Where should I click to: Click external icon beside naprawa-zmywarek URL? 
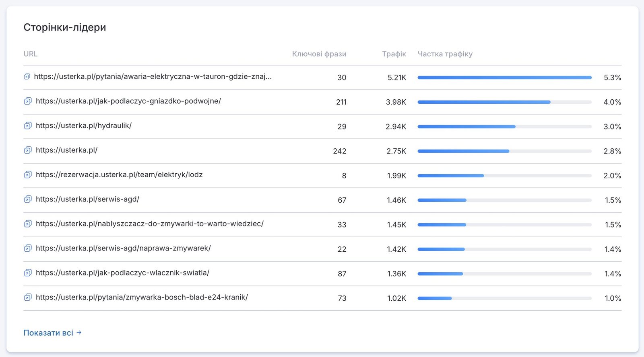[x=28, y=248]
